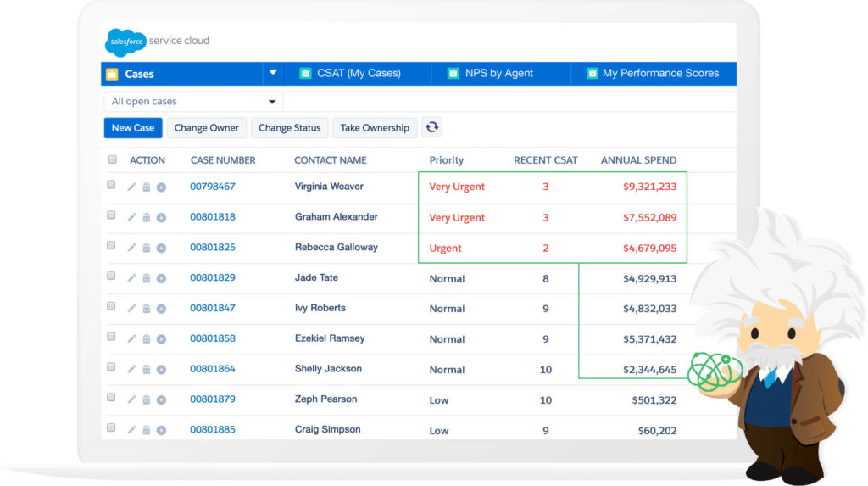Click the New Case button

133,127
